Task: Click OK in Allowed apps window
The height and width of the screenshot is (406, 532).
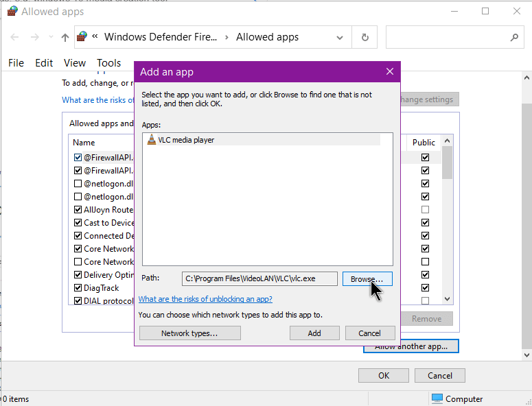Action: click(384, 376)
